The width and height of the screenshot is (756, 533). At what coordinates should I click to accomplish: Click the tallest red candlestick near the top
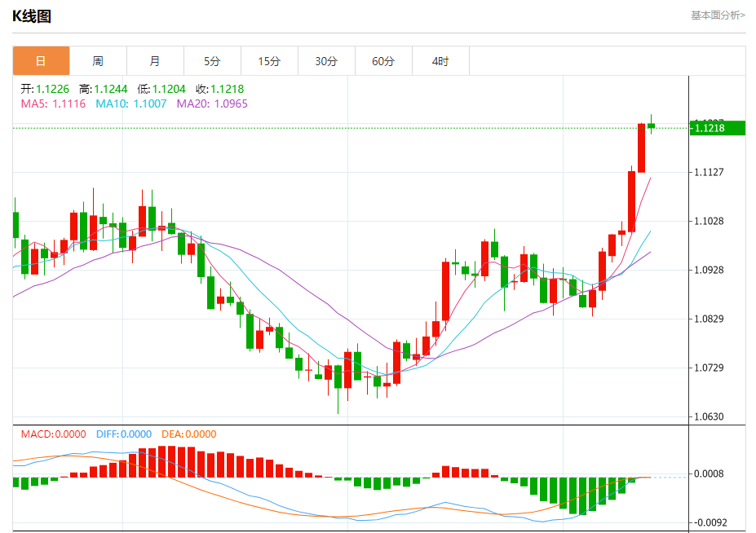point(641,148)
